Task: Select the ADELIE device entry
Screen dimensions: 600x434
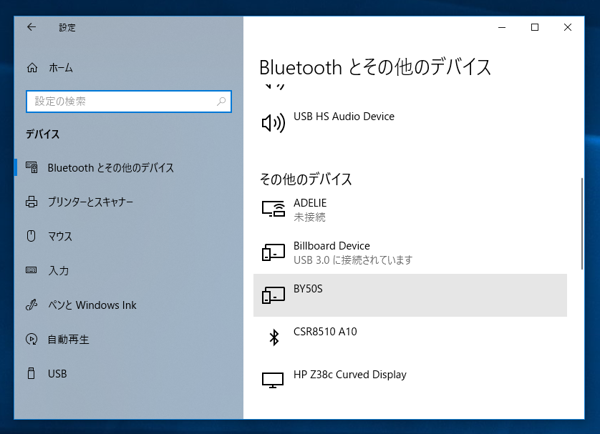Action: tap(410, 210)
